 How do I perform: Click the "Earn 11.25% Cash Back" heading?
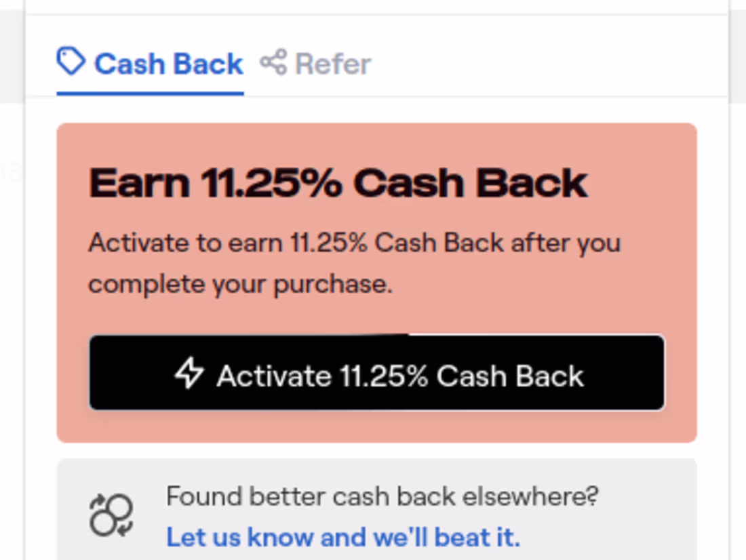tap(338, 183)
